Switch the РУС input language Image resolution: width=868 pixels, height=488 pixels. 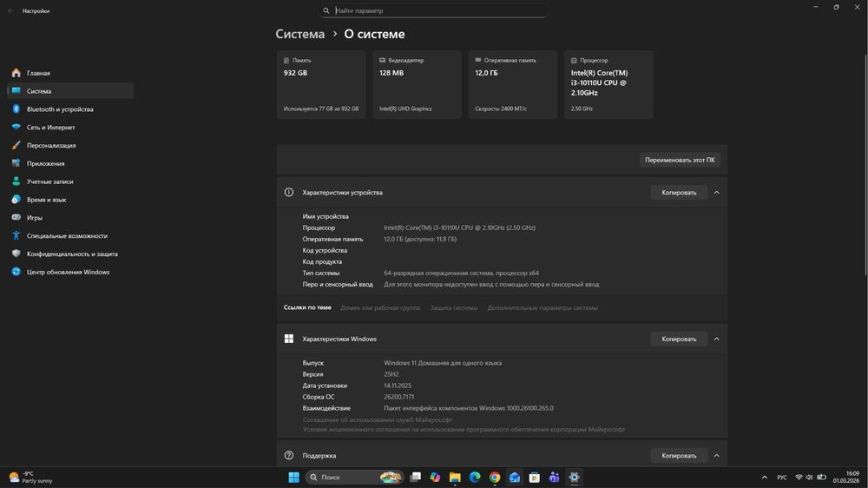(x=782, y=478)
